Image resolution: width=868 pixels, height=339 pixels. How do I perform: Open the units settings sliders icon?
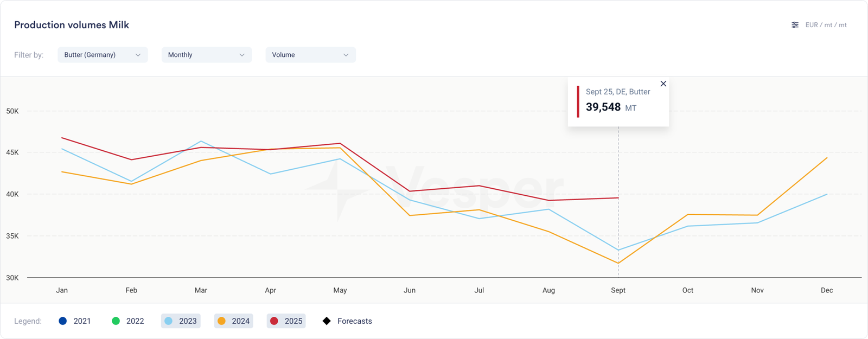795,25
